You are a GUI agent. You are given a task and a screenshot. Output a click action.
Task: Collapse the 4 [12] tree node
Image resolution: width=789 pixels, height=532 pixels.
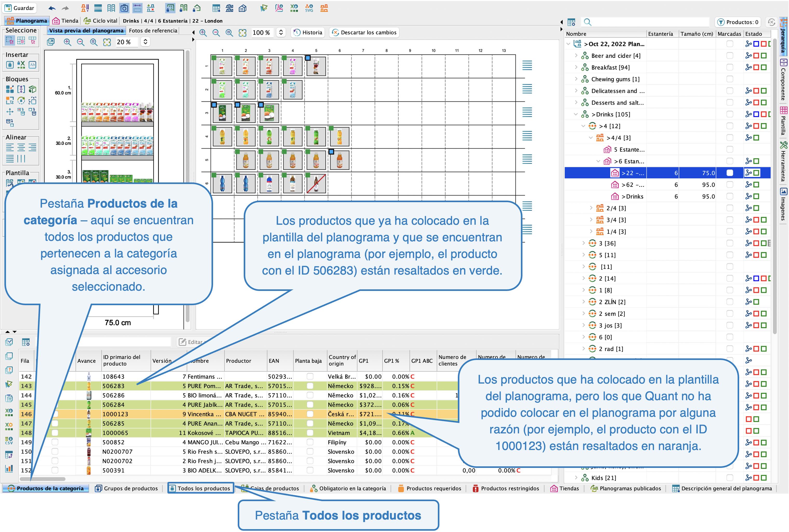[583, 126]
